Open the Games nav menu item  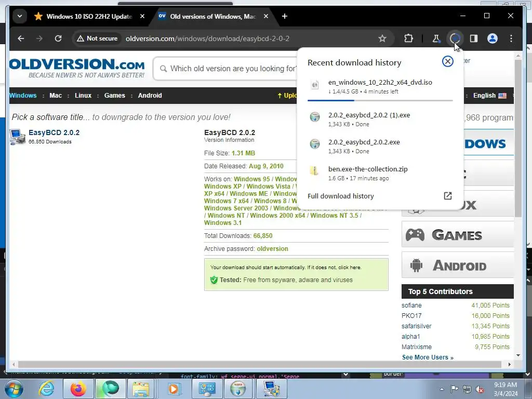point(115,96)
